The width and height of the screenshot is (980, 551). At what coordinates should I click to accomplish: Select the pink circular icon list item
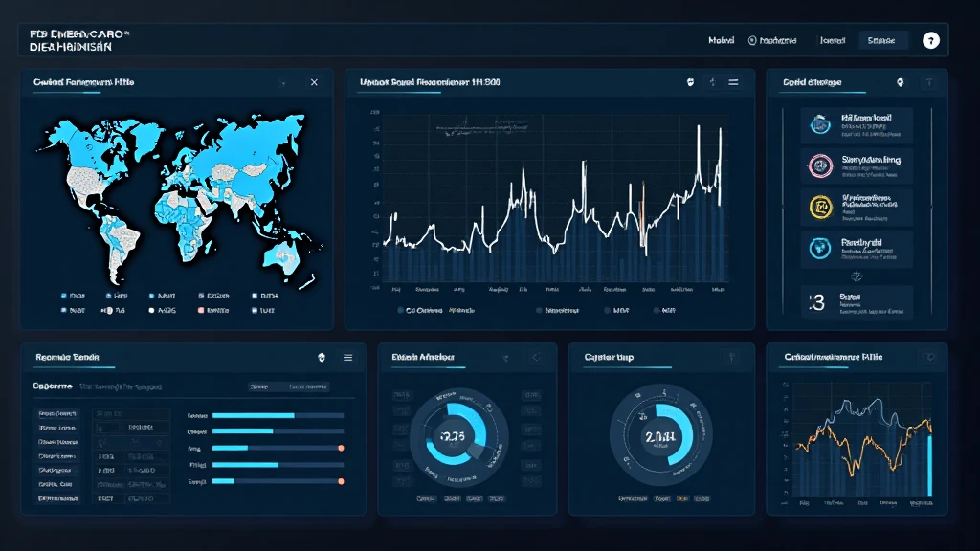(819, 165)
